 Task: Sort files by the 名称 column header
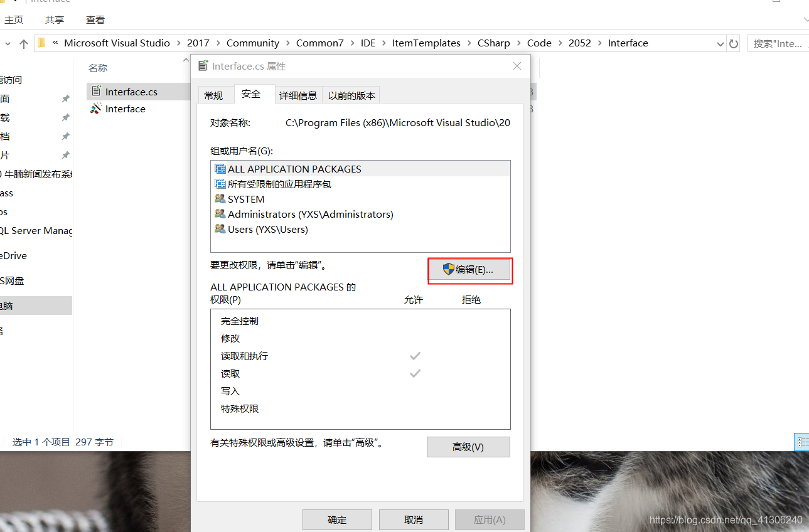click(x=98, y=68)
